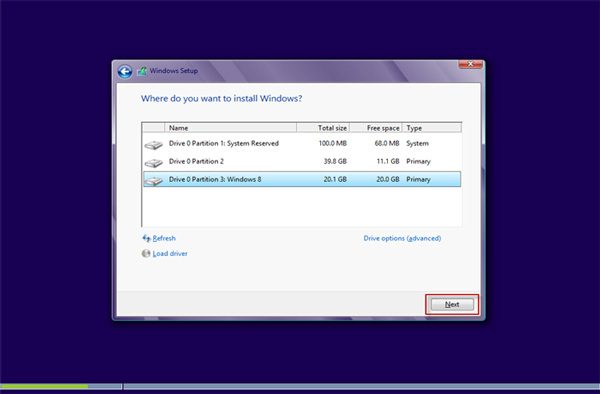Viewport: 600px width, 394px height.
Task: Click the Primary type cell for Partition 2
Action: pyautogui.click(x=418, y=161)
